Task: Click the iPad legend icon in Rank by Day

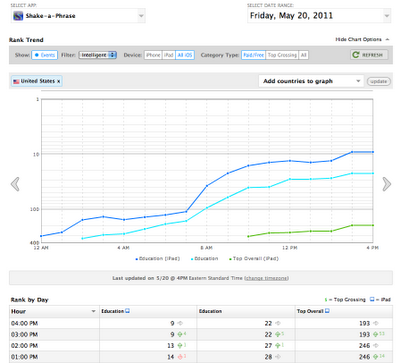Action: tap(372, 299)
